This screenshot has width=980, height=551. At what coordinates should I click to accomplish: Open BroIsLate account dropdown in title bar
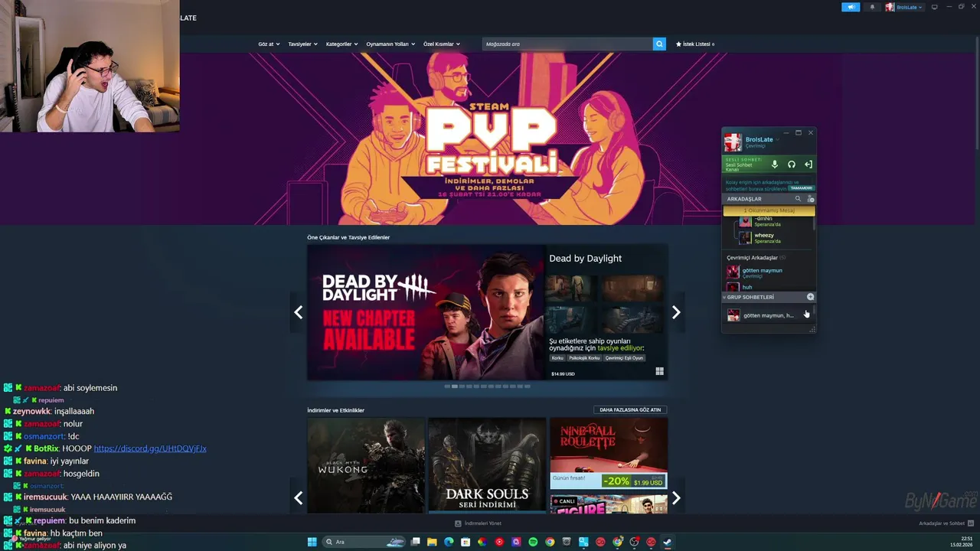click(x=904, y=7)
